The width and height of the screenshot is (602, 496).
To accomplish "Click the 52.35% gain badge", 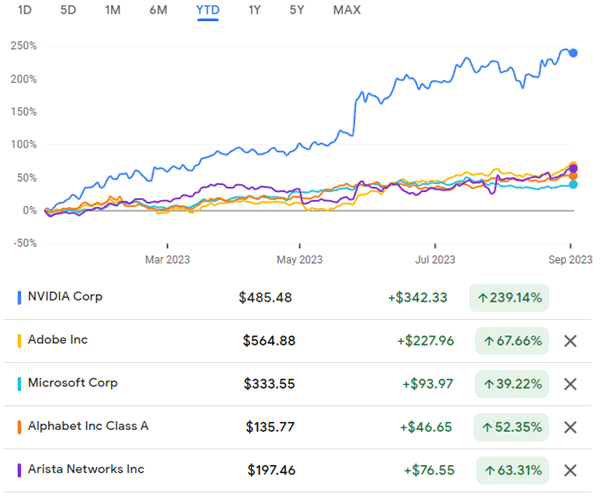I will pos(511,427).
